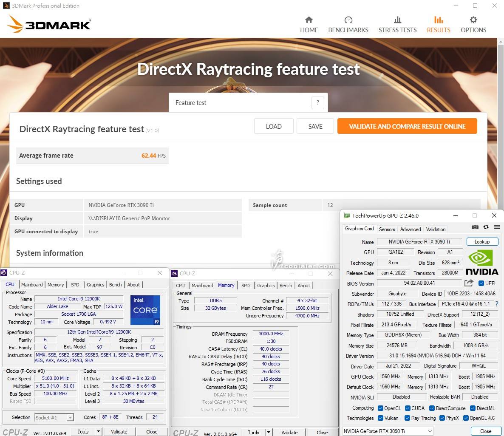
Task: Click Feature test selector field
Action: pos(248,102)
